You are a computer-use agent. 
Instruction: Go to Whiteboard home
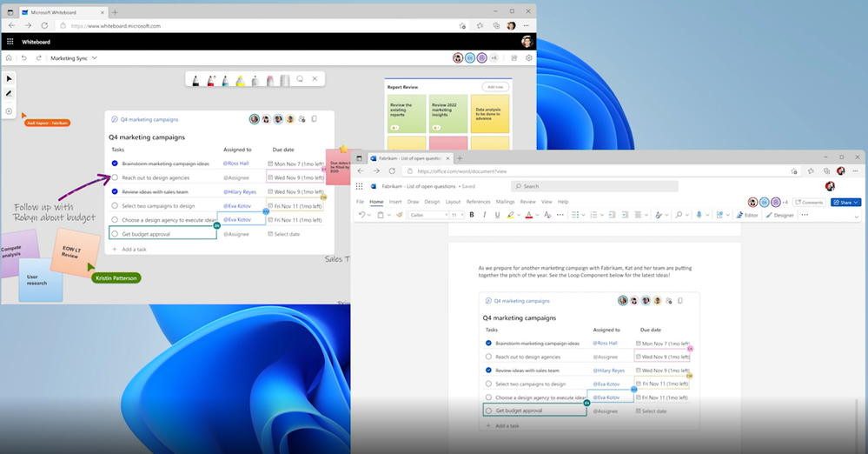(9, 57)
